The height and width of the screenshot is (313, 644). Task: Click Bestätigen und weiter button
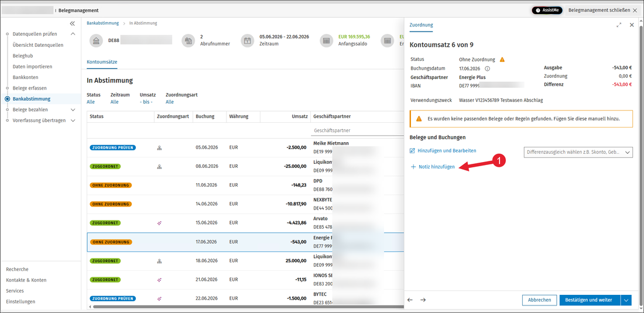(590, 300)
